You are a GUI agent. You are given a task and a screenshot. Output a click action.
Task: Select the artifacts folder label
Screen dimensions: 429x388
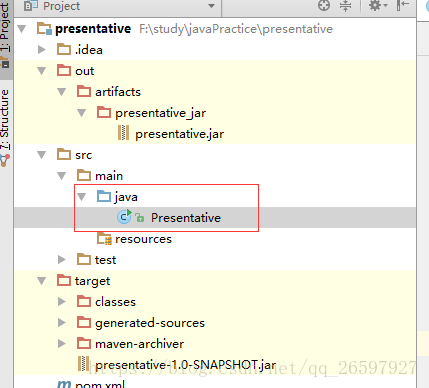[x=118, y=92]
